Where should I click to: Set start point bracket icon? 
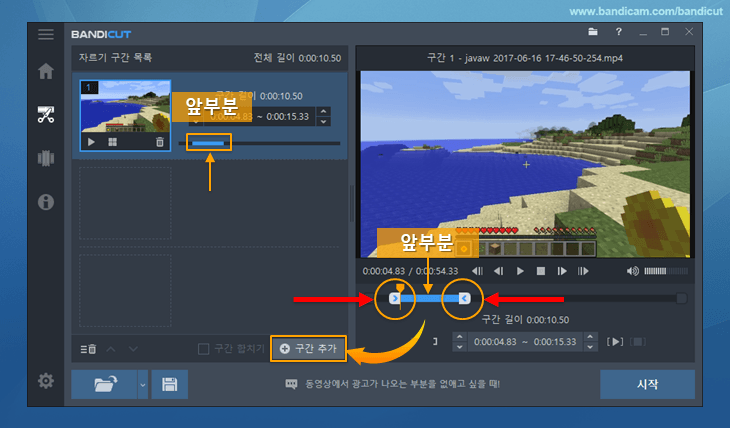tap(435, 342)
